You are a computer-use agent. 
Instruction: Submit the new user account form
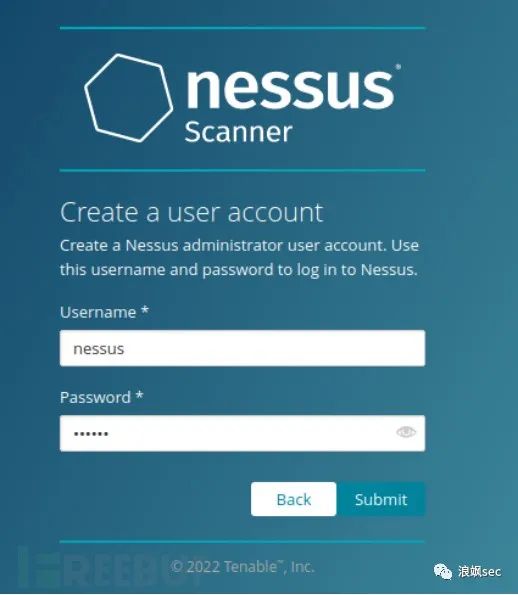click(x=381, y=499)
